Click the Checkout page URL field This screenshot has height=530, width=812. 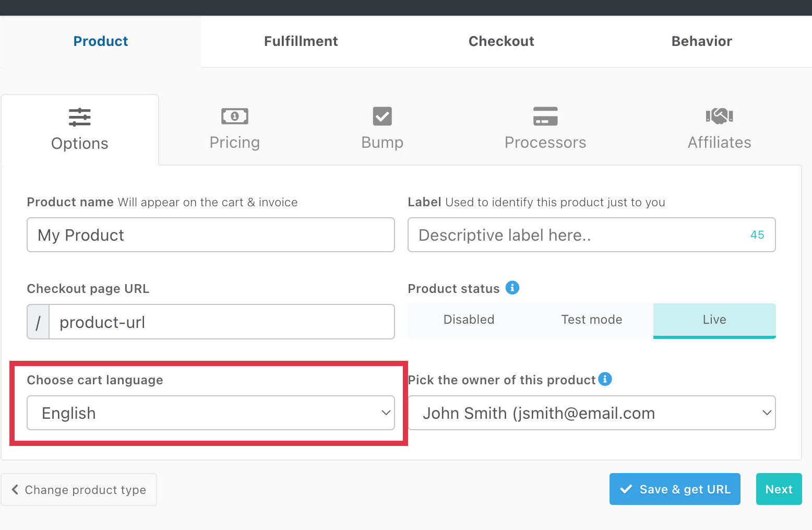coord(221,322)
